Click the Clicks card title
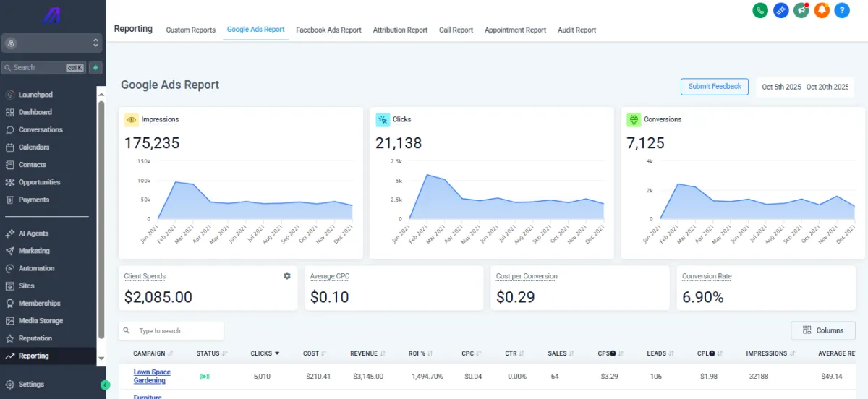 click(401, 120)
